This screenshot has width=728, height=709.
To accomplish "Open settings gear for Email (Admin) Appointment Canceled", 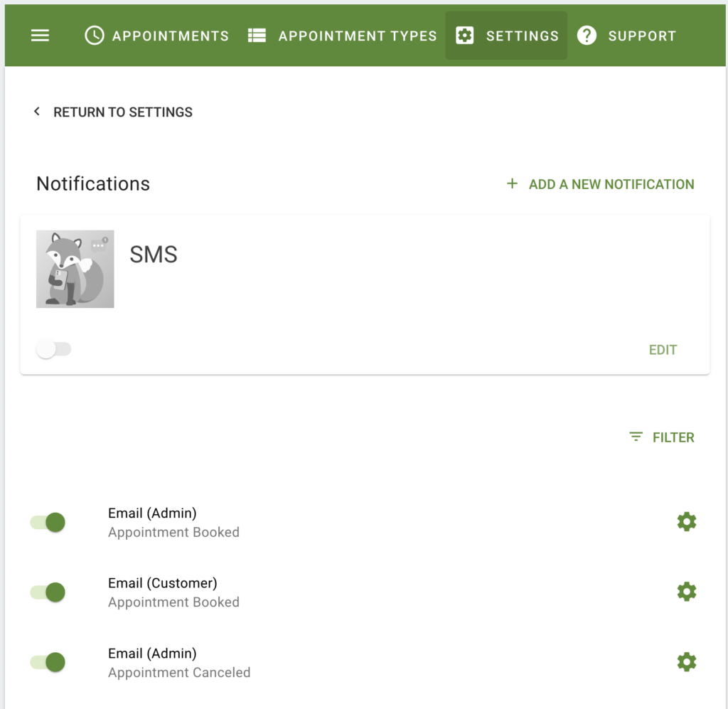I will (687, 662).
